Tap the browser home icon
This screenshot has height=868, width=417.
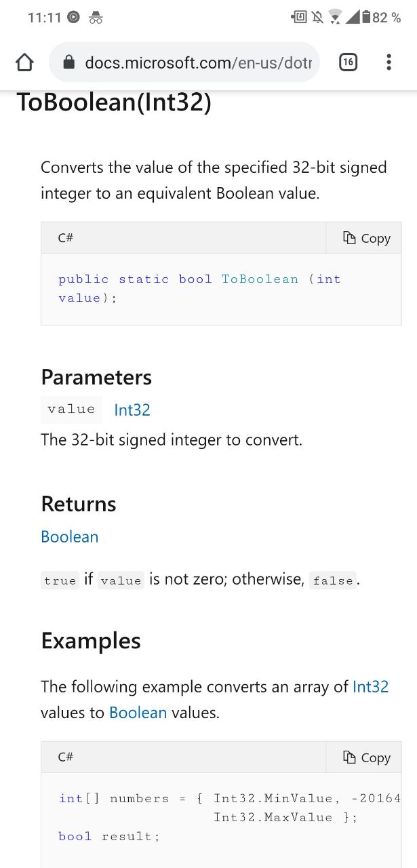(x=24, y=62)
